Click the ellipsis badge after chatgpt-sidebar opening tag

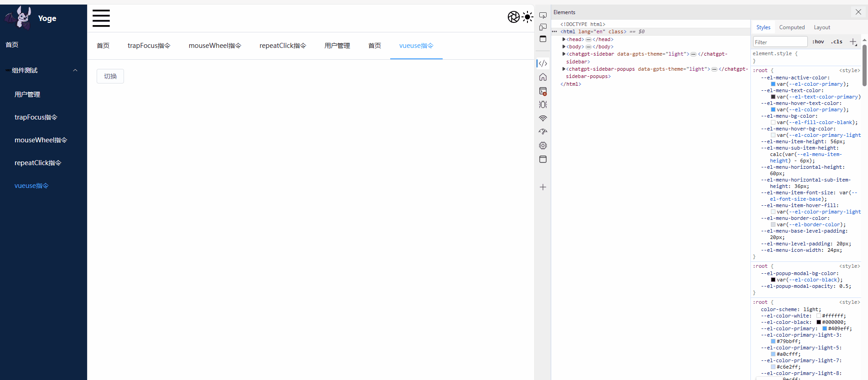(x=693, y=54)
